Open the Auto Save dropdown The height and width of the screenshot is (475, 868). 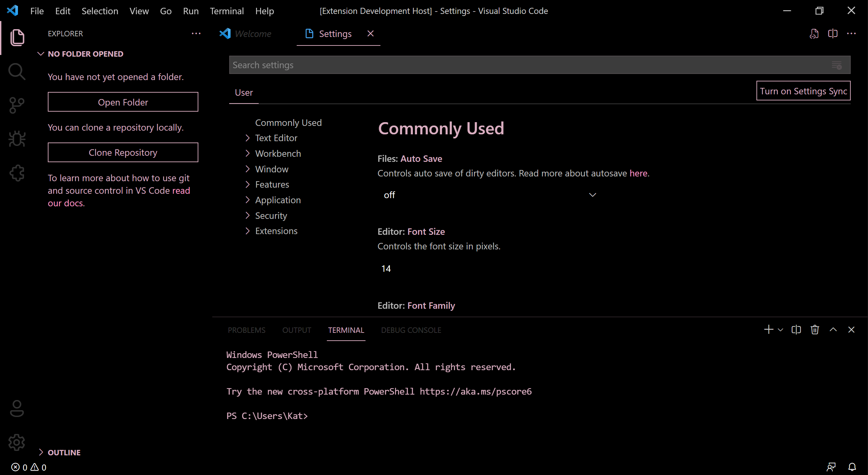(488, 195)
